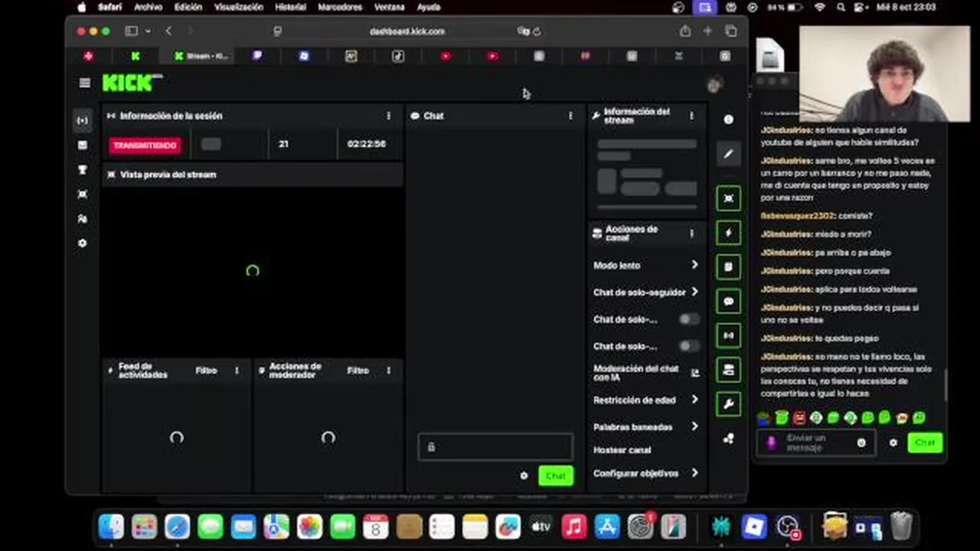Click the pencil edit icon in right rail

pos(728,154)
